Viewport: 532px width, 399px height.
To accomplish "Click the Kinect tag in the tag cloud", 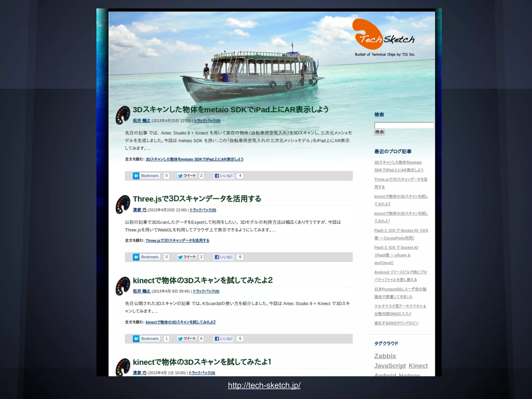I will click(x=418, y=366).
